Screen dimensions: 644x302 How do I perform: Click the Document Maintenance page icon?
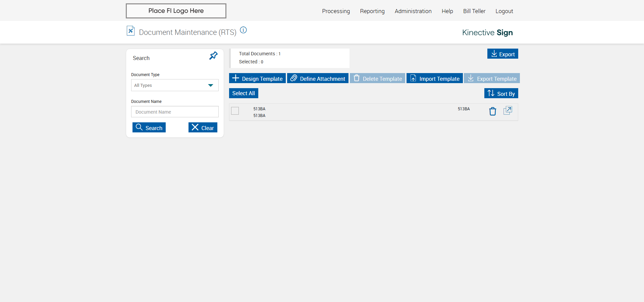pyautogui.click(x=131, y=31)
